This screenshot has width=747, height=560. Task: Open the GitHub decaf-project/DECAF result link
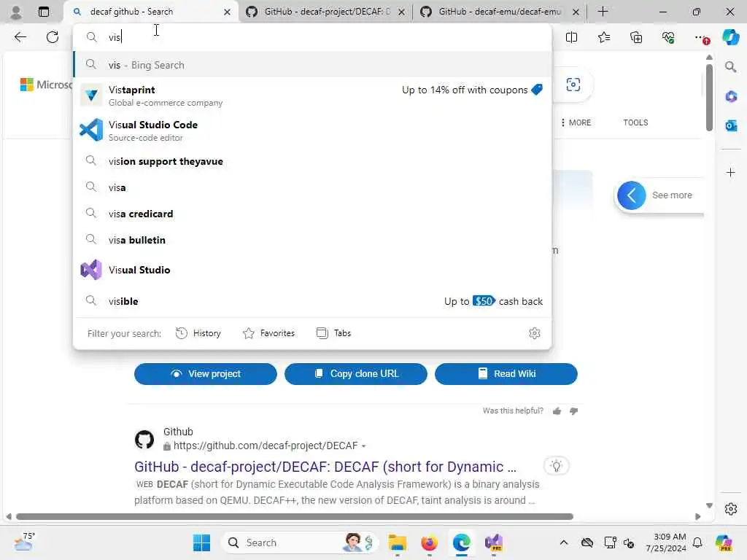coord(325,467)
